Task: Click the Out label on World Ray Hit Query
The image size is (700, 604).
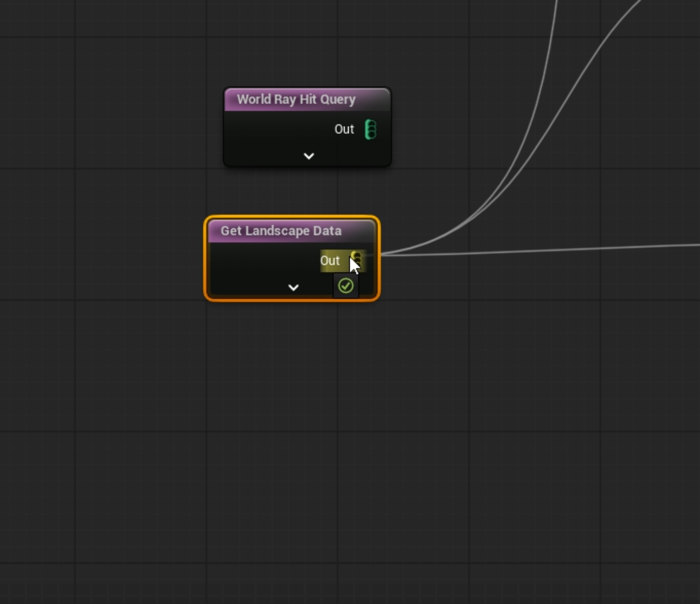Action: pos(344,129)
